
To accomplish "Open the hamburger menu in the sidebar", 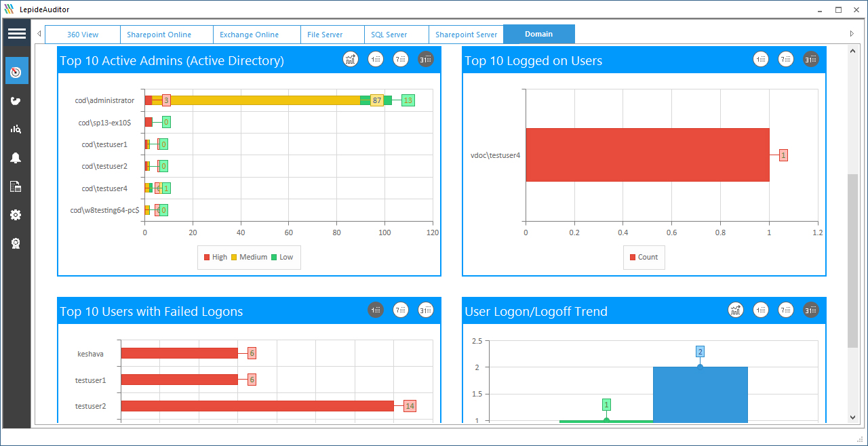I will tap(16, 34).
